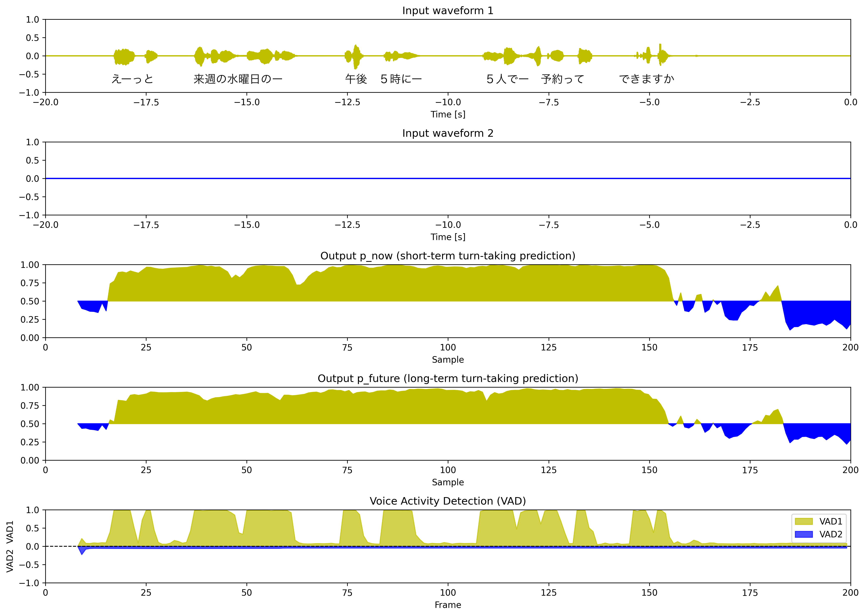Click the "Frame" axis label of VAD plot
865x616 pixels.
coord(448,605)
